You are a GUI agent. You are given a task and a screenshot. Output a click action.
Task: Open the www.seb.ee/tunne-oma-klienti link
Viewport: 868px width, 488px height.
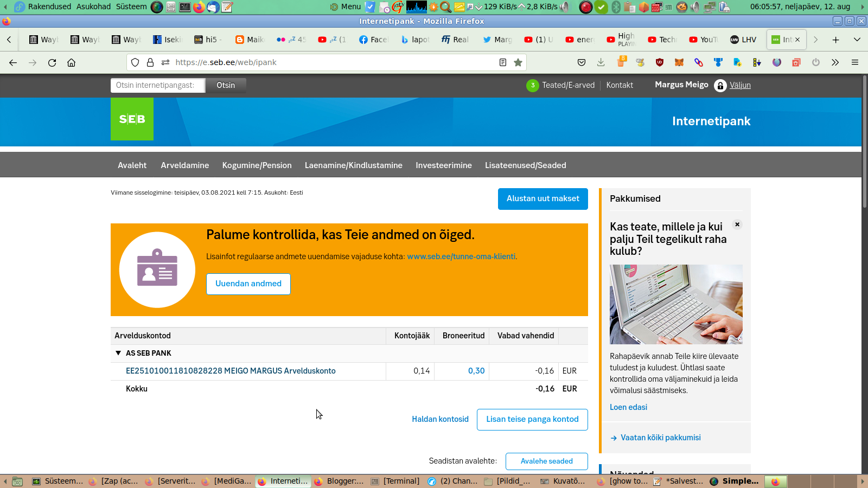coord(462,256)
